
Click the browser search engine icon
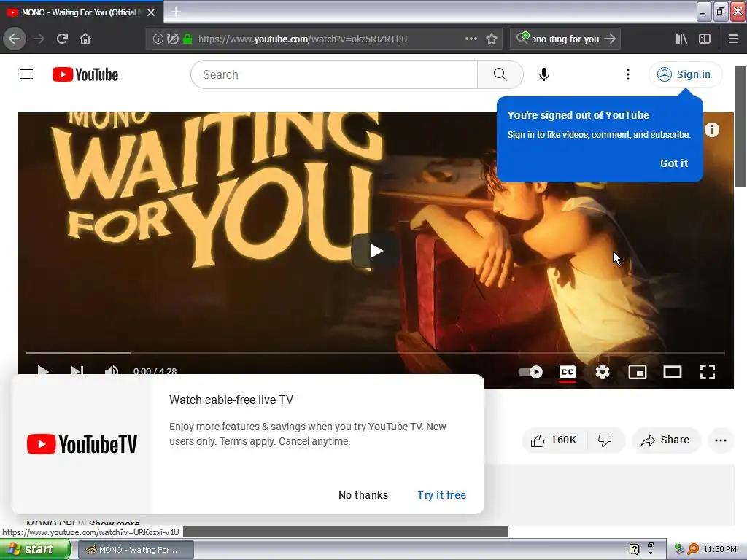[522, 38]
